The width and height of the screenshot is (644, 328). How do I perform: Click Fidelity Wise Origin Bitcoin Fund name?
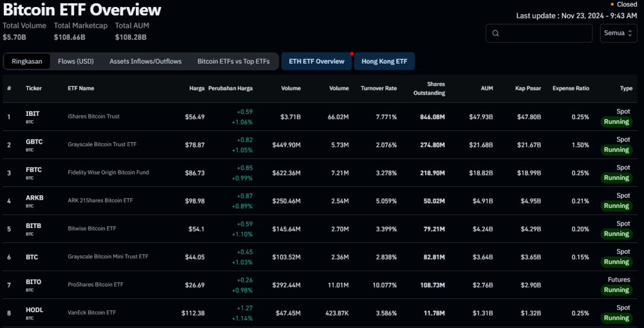point(108,172)
